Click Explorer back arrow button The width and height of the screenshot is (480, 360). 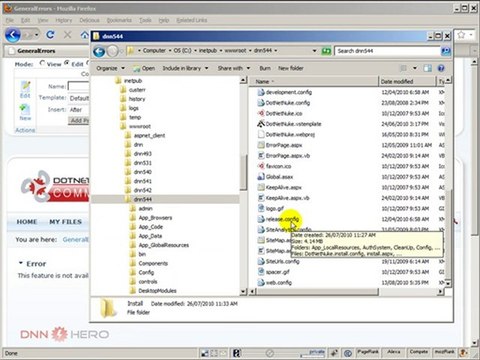99,51
